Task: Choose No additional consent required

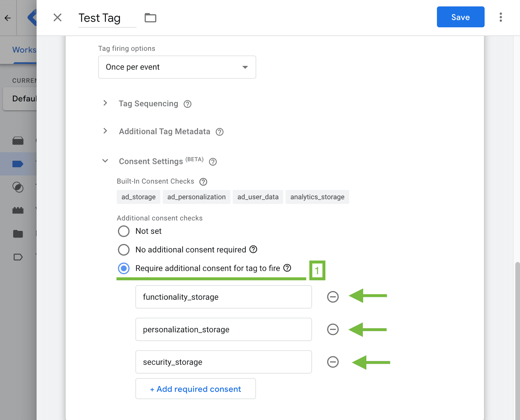Action: [x=124, y=250]
